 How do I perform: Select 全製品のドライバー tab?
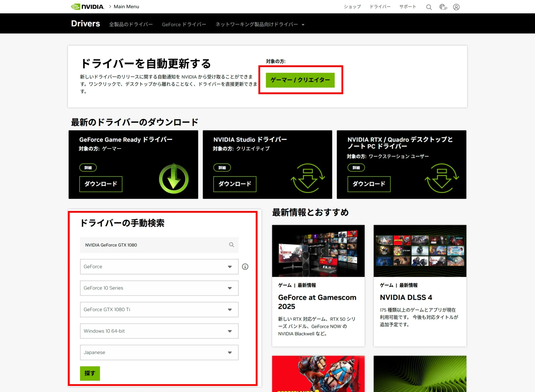[x=131, y=24]
